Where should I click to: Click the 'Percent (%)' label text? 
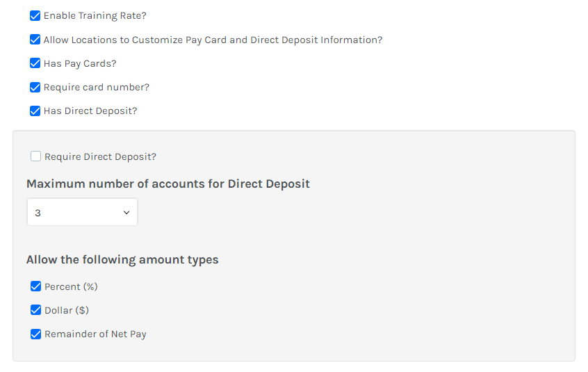pyautogui.click(x=71, y=286)
